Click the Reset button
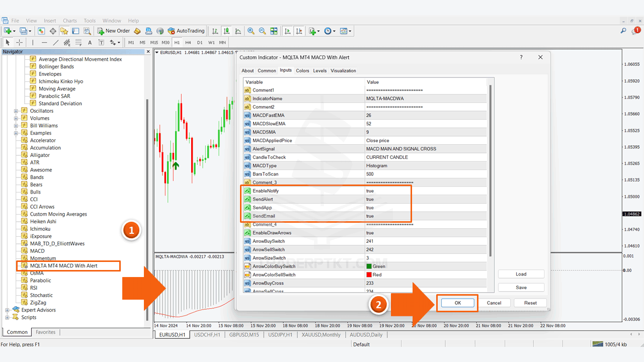The width and height of the screenshot is (644, 362). 530,303
